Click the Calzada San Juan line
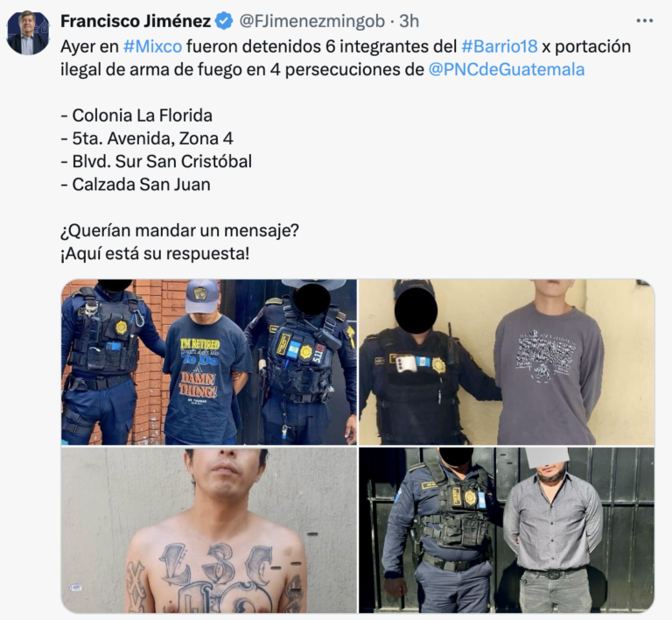The height and width of the screenshot is (620, 672). click(136, 185)
